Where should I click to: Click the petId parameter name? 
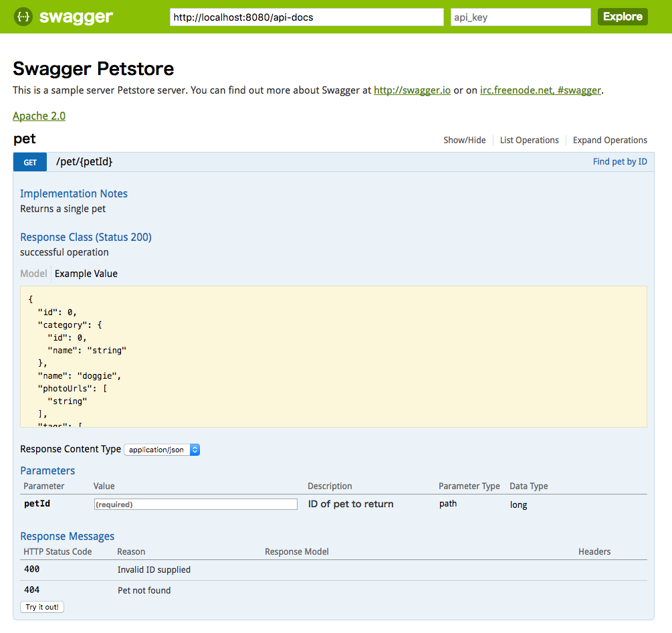pos(37,503)
